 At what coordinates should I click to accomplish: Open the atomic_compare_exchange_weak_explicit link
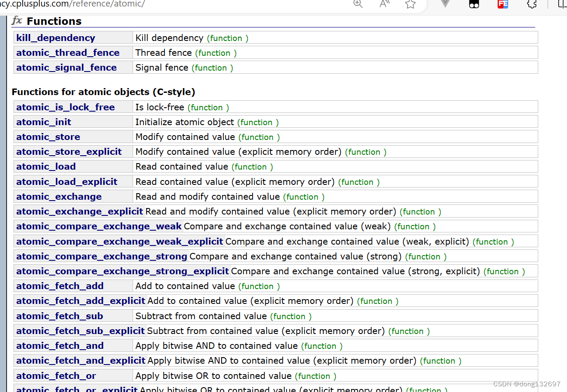coord(120,242)
